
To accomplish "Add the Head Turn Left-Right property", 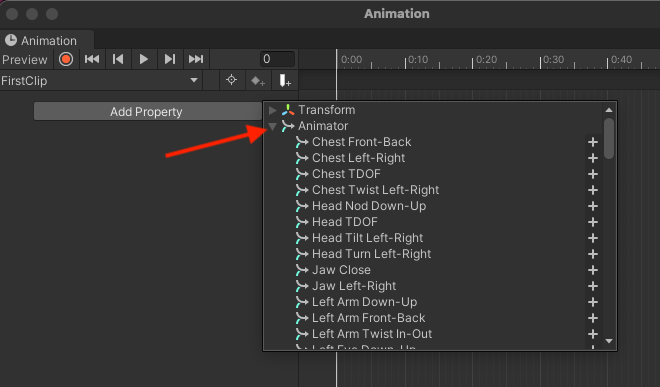I will (593, 254).
